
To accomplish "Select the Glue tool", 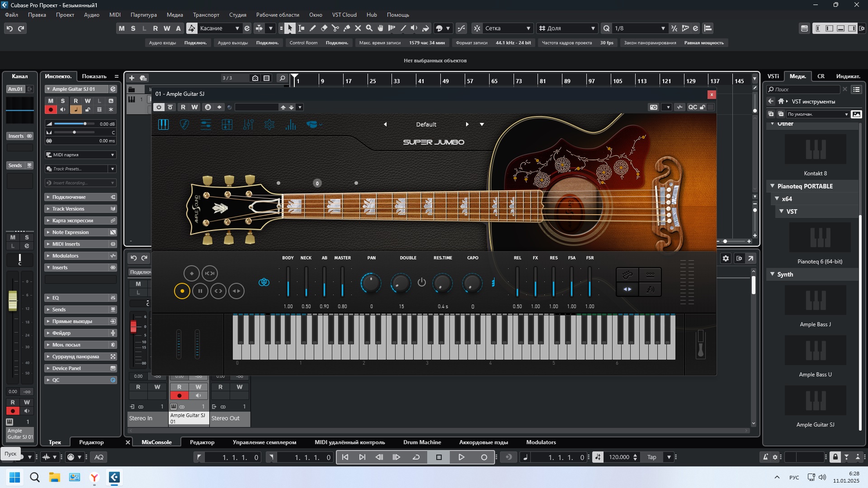I will point(347,28).
